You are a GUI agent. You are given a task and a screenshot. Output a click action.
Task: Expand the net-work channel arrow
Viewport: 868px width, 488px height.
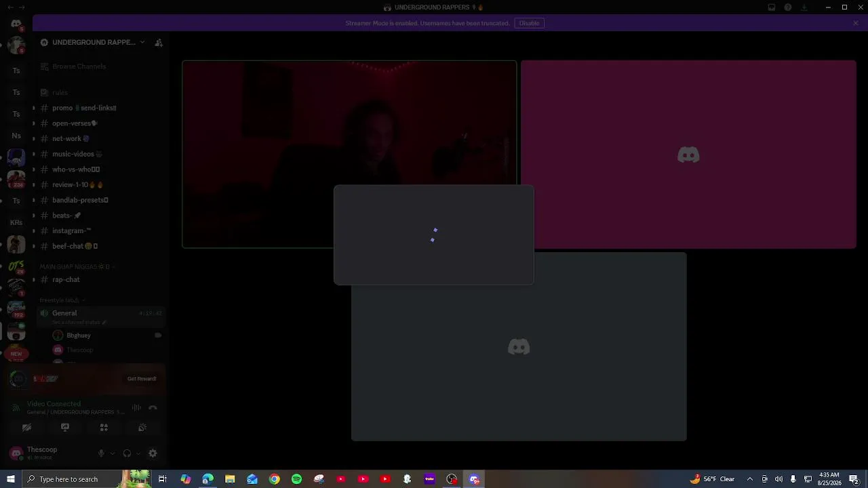33,138
